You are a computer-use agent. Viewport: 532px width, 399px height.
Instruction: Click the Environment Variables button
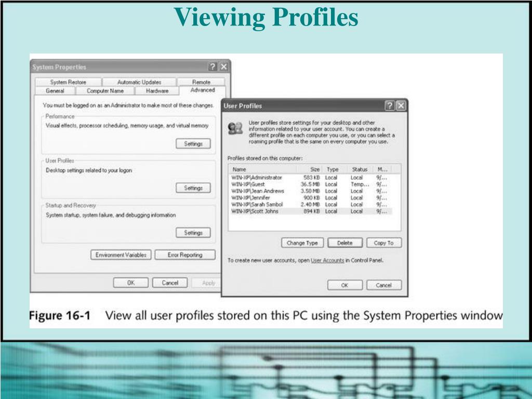coord(121,255)
